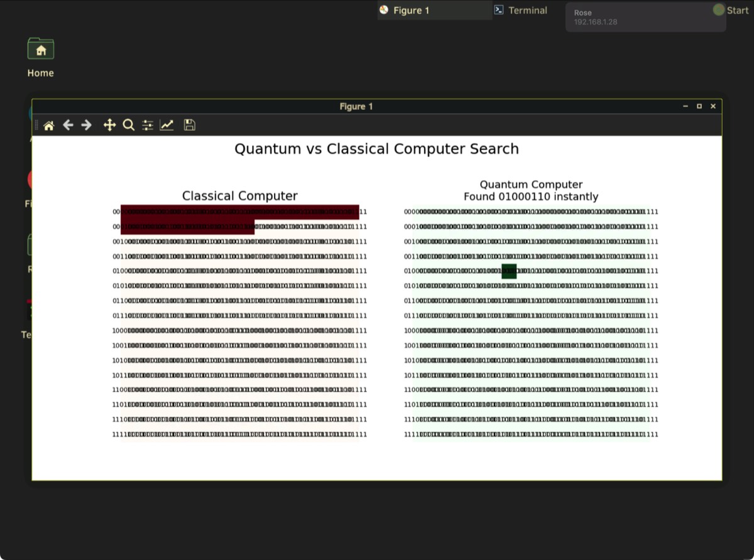The height and width of the screenshot is (560, 754).
Task: Save the figure using floppy disk icon
Action: (x=189, y=125)
